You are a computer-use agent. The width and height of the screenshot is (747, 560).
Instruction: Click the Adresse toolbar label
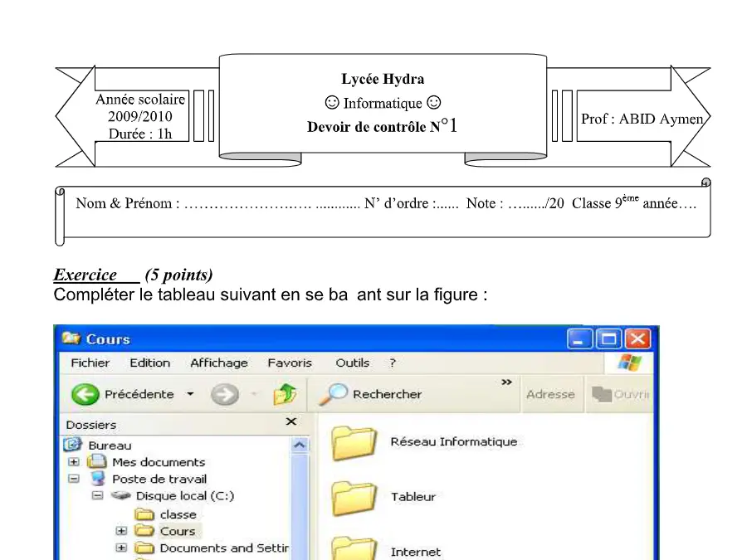tap(550, 394)
